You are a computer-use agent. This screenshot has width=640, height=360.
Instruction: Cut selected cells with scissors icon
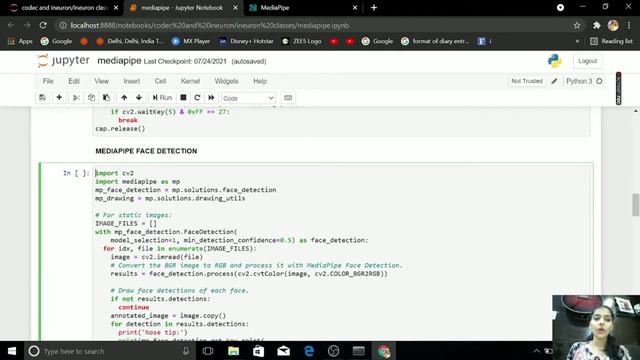point(76,98)
